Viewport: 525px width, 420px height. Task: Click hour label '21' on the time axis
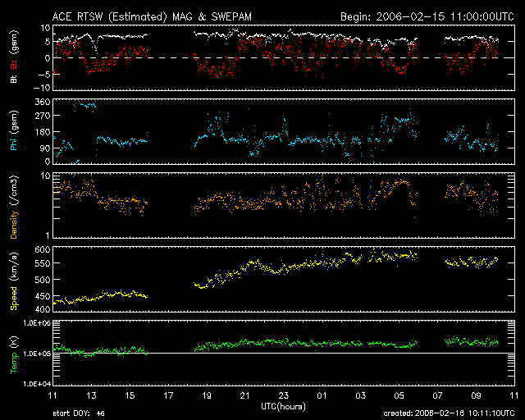point(245,396)
